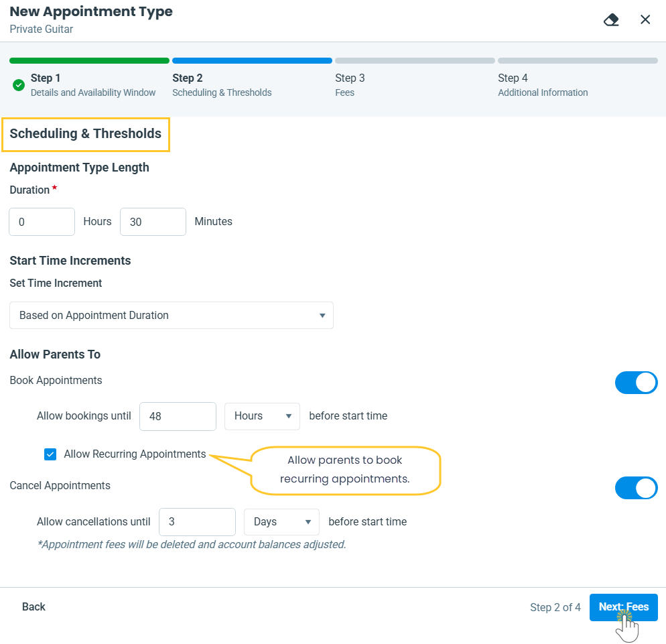Image resolution: width=666 pixels, height=644 pixels.
Task: Toggle the Cancel Appointments switch
Action: click(636, 488)
